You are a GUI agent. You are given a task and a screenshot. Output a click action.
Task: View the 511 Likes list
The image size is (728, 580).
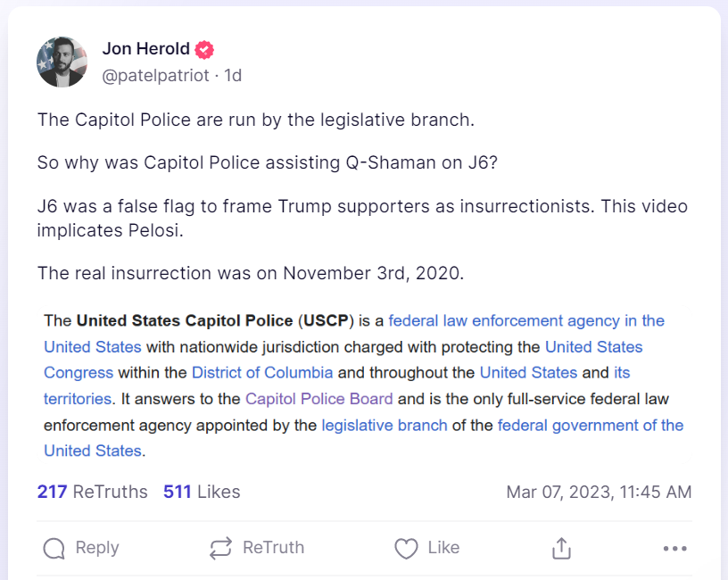[202, 492]
